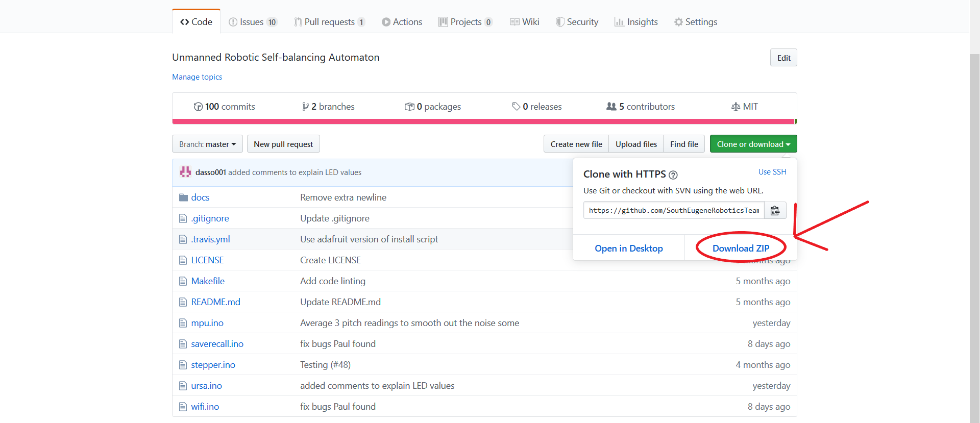980x423 pixels.
Task: Open the .gitignore file
Action: pos(210,218)
